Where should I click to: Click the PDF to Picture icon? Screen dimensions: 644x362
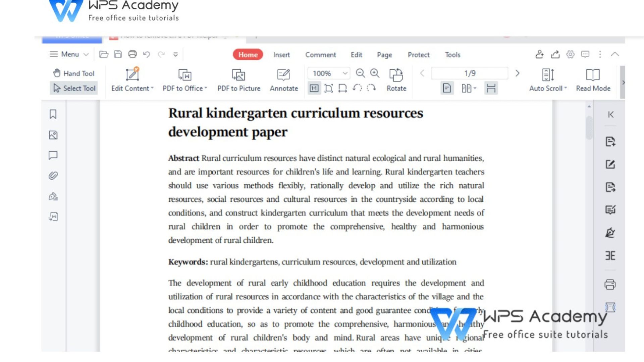point(238,75)
